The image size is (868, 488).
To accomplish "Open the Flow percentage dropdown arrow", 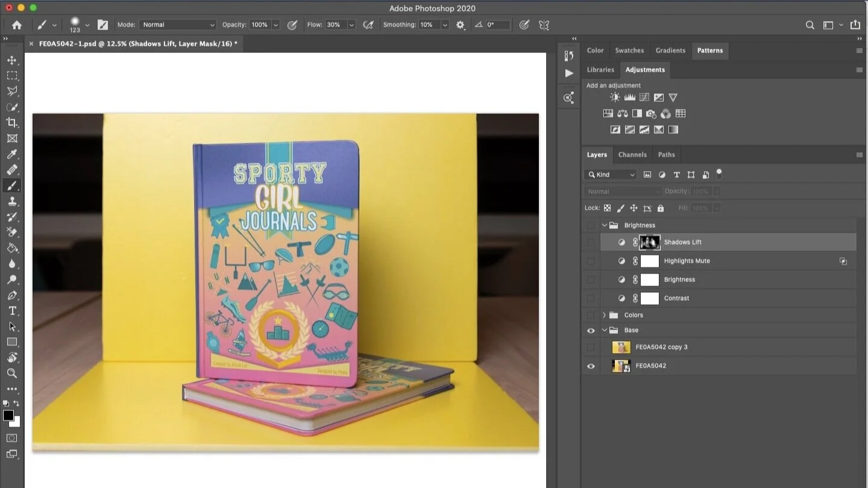I will [x=351, y=25].
